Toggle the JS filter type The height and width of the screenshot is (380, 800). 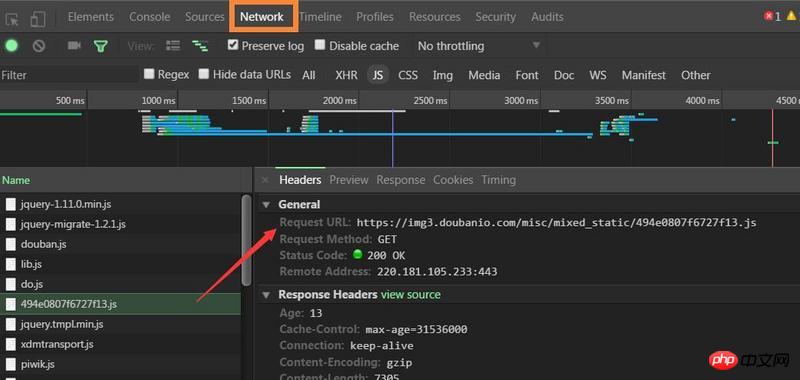coord(378,75)
